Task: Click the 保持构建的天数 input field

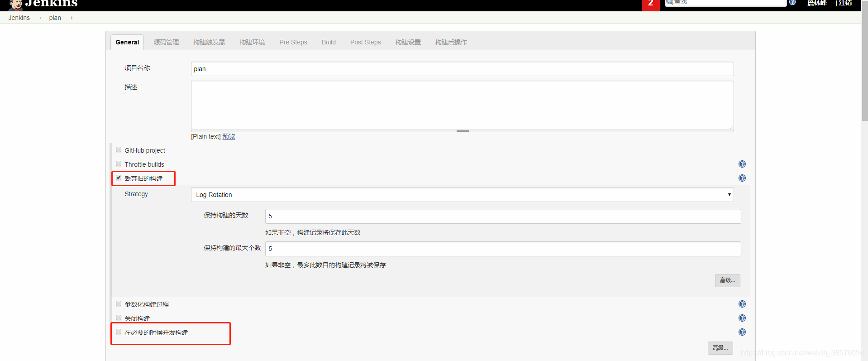Action: click(502, 216)
